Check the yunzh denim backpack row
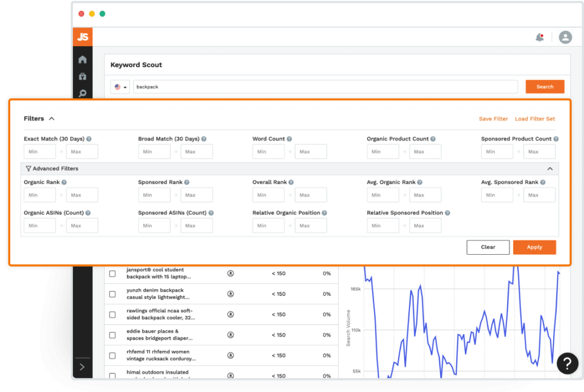 tap(112, 294)
